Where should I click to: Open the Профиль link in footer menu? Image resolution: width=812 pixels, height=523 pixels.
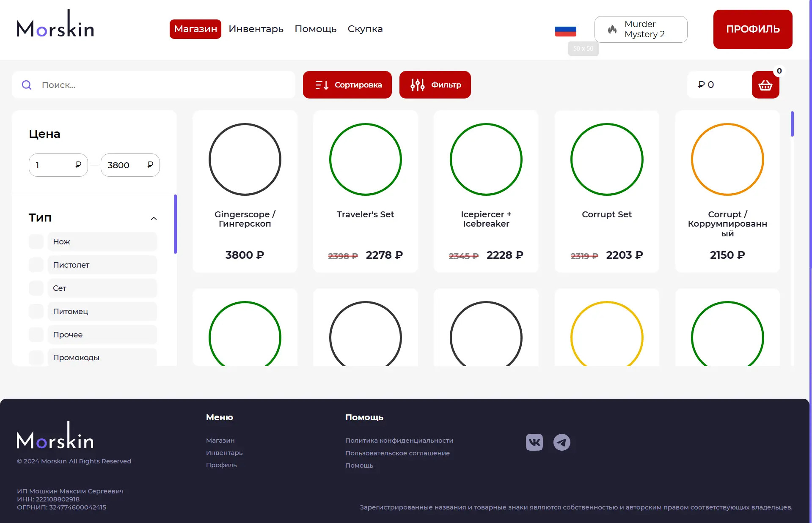(221, 465)
